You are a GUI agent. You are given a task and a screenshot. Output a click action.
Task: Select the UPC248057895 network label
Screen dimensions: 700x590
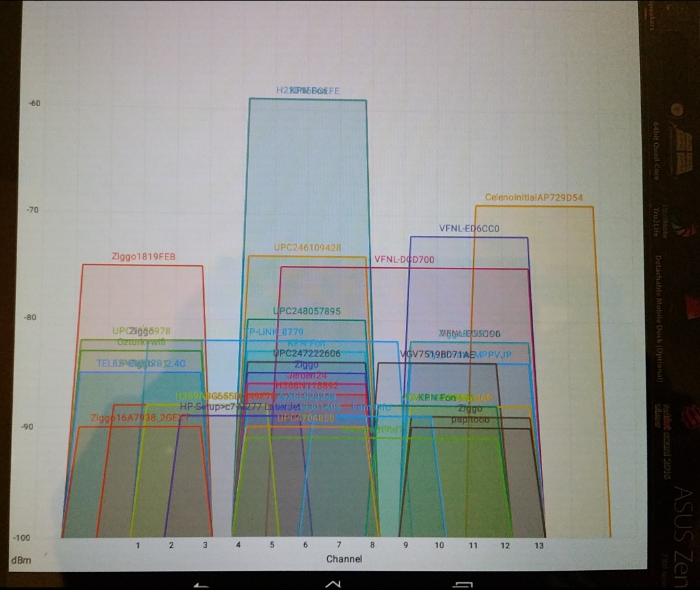click(x=307, y=311)
